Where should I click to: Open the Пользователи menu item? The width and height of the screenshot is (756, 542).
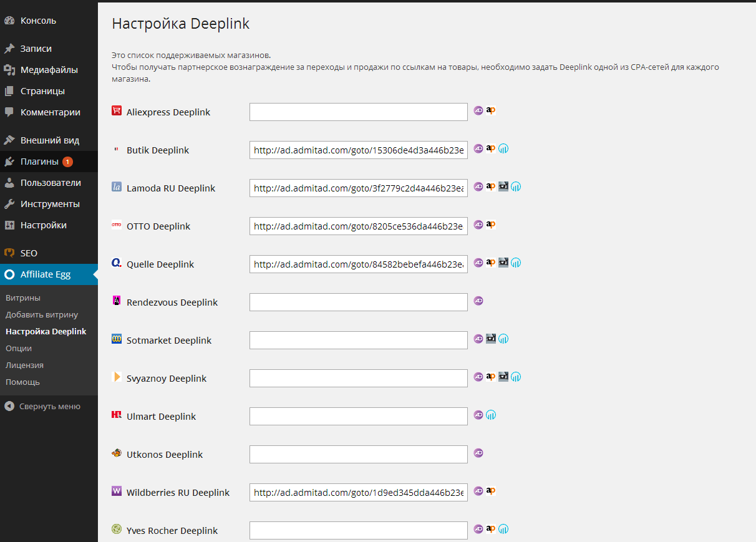click(x=49, y=183)
